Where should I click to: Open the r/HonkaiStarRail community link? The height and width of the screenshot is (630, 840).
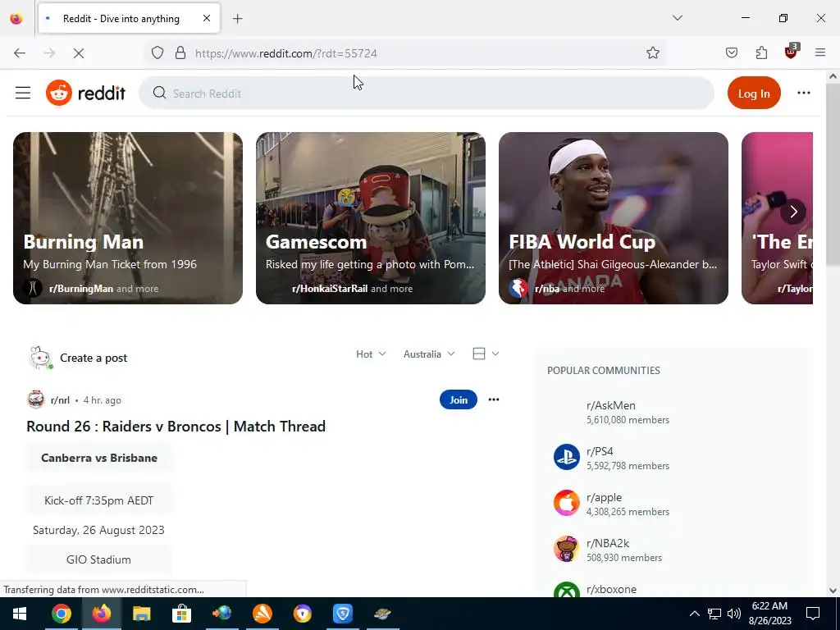pos(330,289)
